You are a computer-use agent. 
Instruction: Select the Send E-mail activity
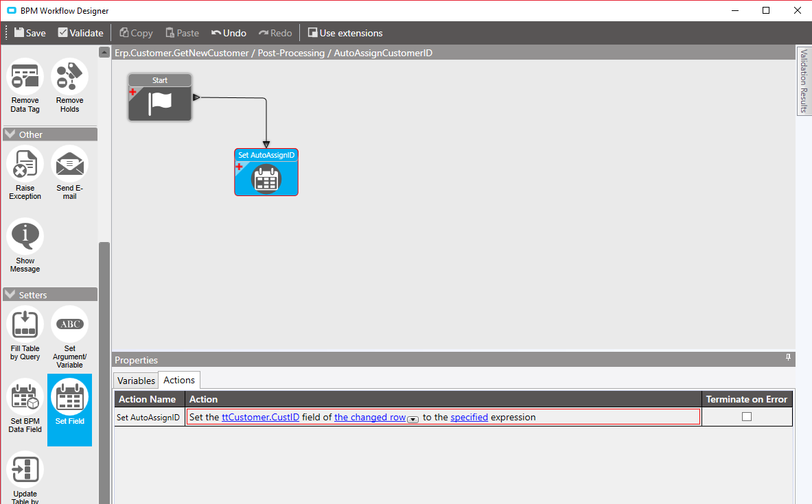69,174
